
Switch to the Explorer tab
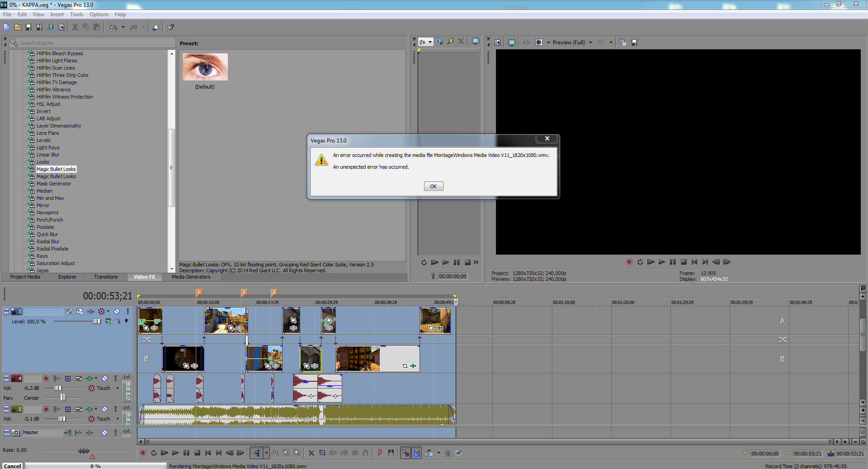click(x=67, y=277)
